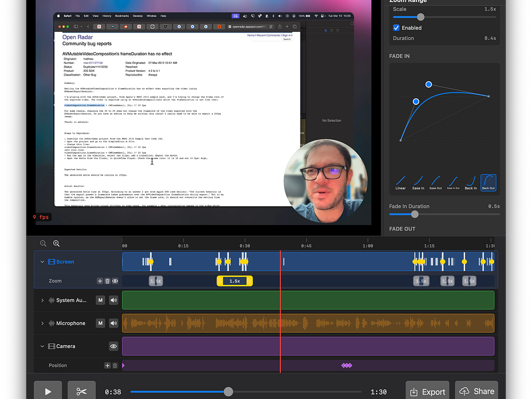
Task: Click the 9 fps indicator
Action: (41, 217)
